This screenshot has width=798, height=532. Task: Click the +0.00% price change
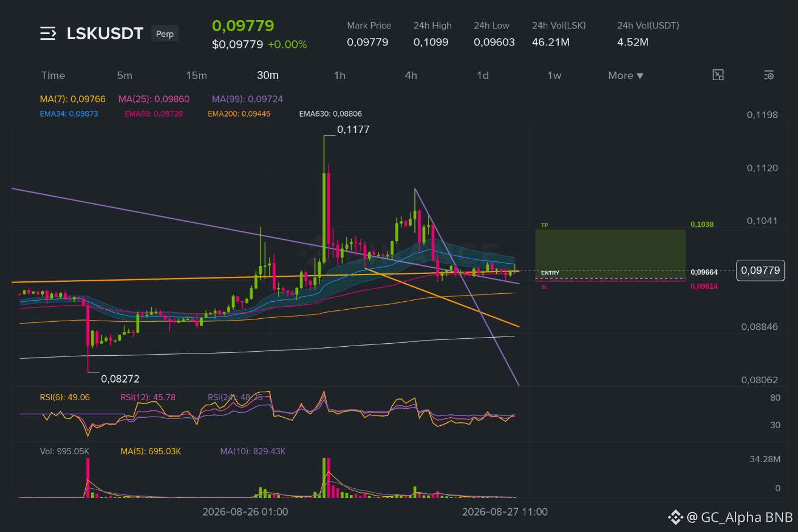[288, 44]
